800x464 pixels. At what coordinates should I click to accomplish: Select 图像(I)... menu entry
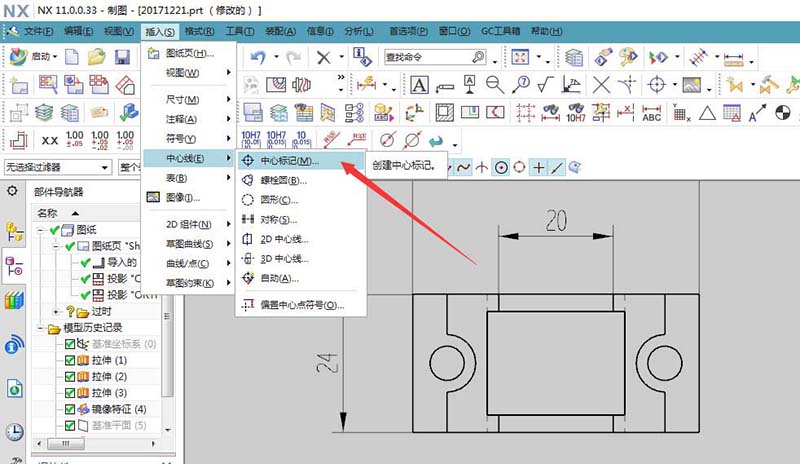[x=188, y=198]
